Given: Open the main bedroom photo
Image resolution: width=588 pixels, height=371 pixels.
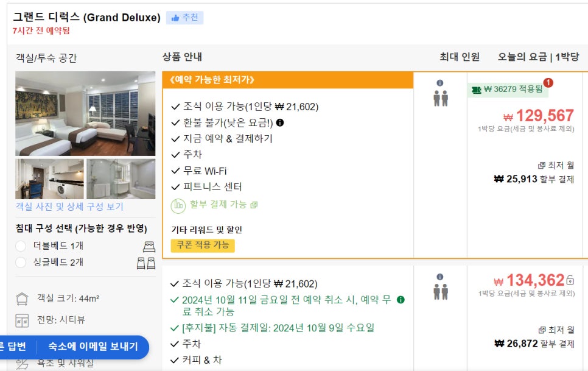Looking at the screenshot, I should tap(85, 114).
